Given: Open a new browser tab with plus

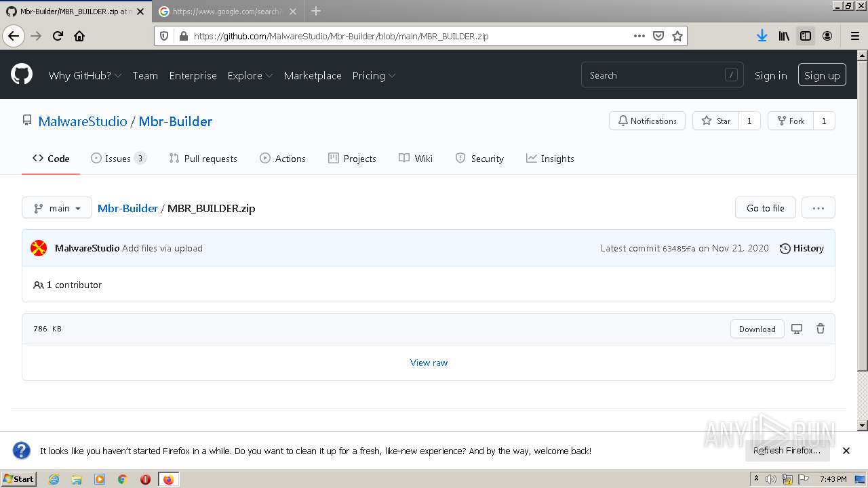Looking at the screenshot, I should tap(316, 11).
